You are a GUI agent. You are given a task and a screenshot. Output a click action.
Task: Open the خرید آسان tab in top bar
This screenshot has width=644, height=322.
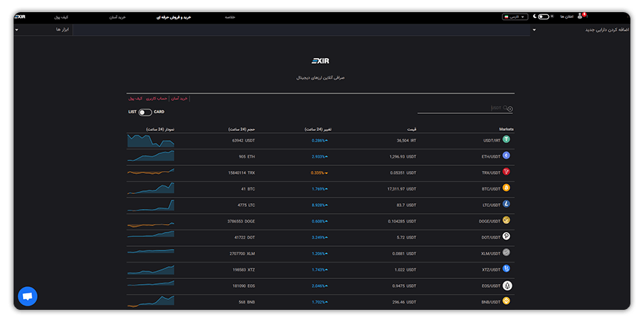click(117, 17)
